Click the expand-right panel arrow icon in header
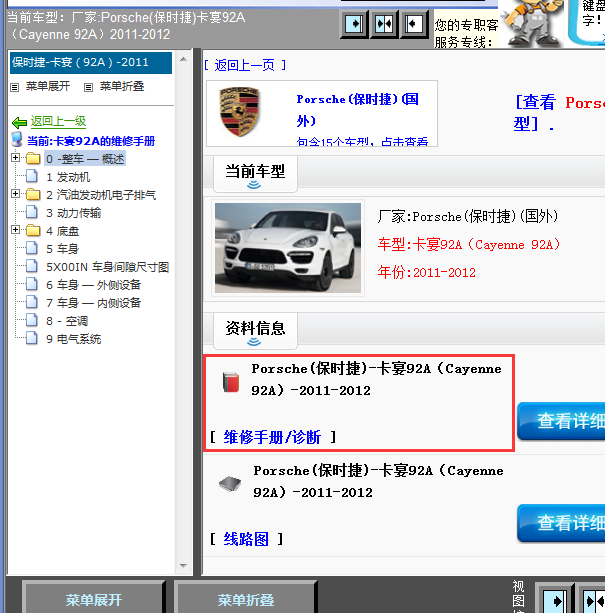Screen dimensions: 605x613 click(x=354, y=24)
